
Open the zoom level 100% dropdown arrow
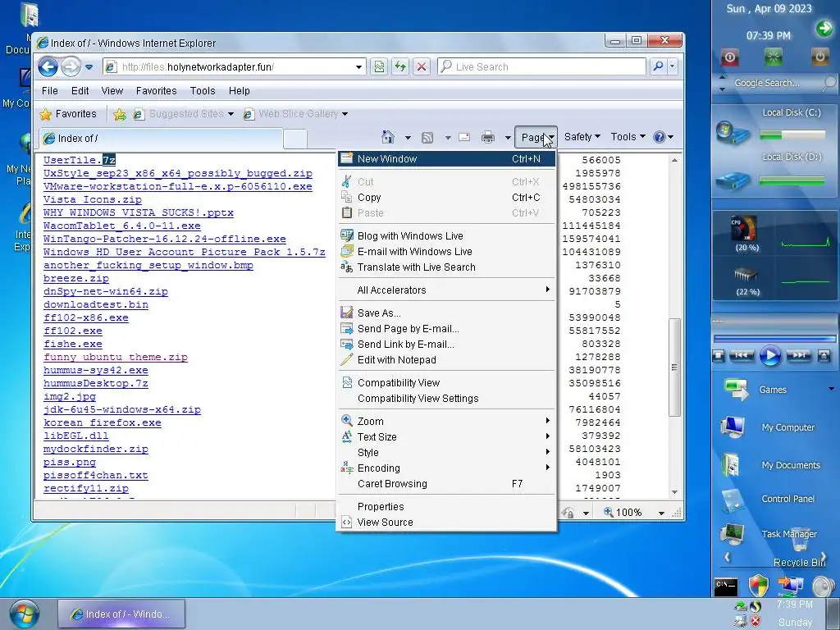661,514
